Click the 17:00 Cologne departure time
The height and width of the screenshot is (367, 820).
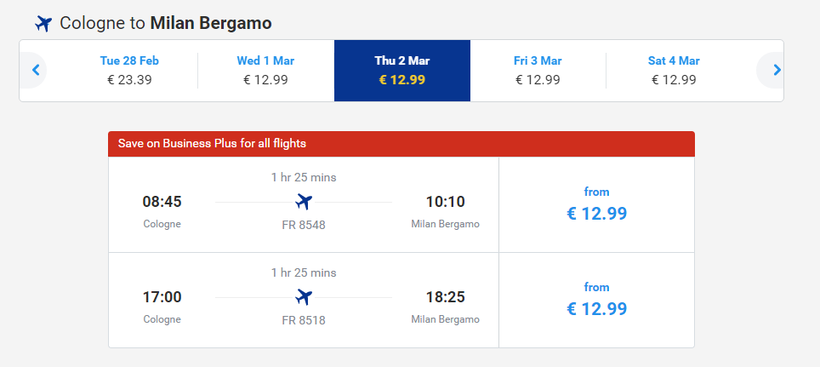point(162,297)
